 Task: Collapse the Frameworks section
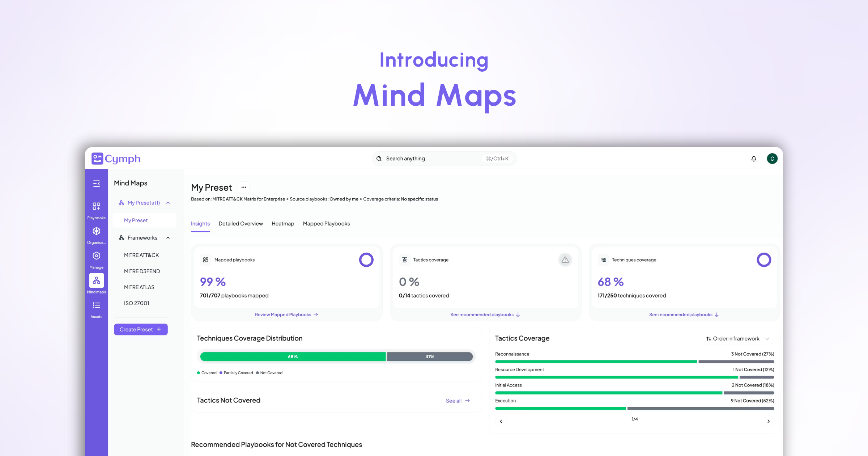coord(168,238)
